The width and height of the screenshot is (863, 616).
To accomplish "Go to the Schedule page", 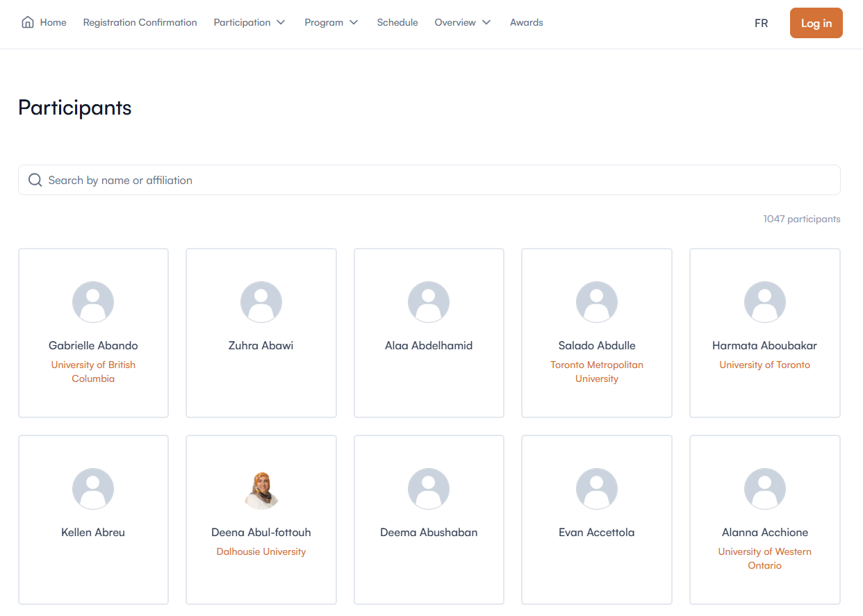I will pos(397,22).
